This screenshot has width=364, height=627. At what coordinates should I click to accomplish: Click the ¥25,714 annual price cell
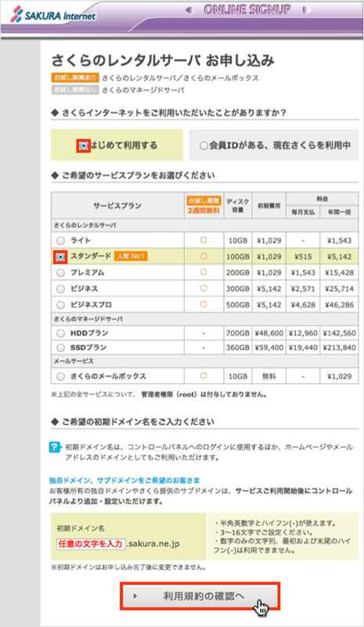338,288
